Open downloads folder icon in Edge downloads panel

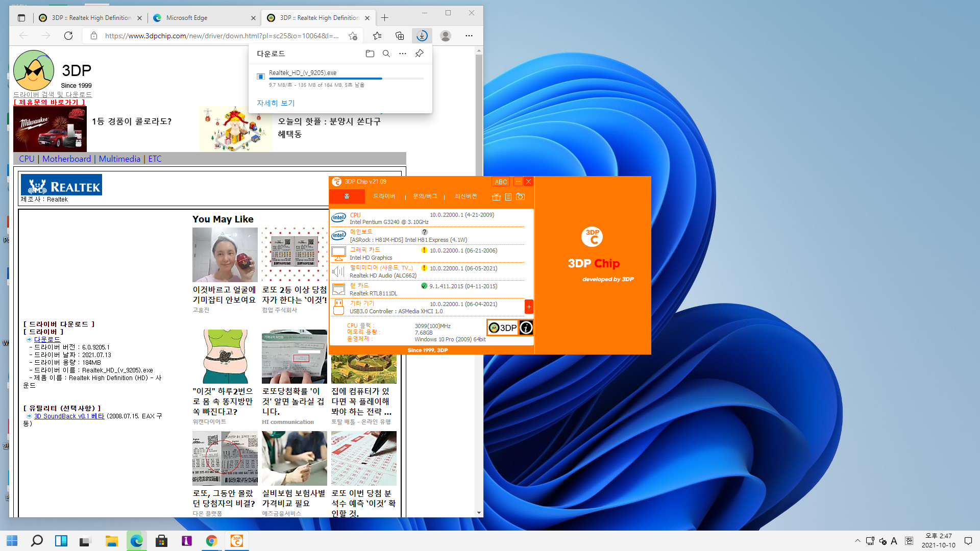(x=370, y=54)
